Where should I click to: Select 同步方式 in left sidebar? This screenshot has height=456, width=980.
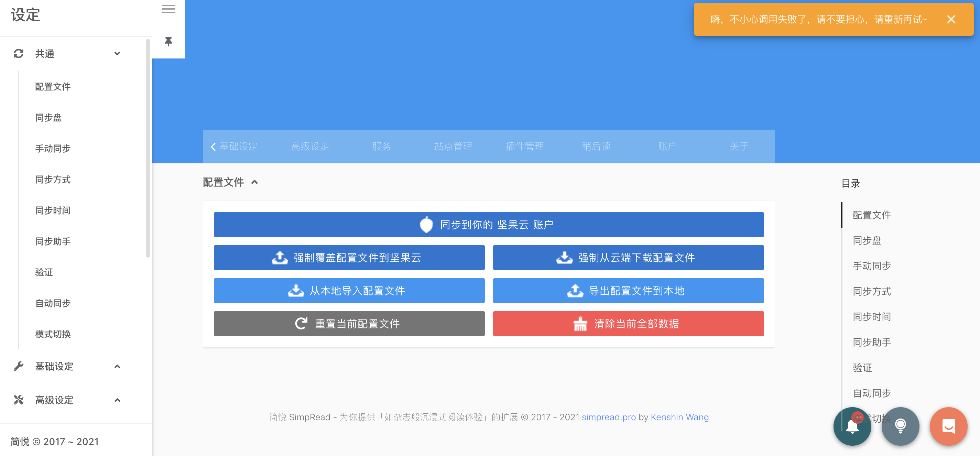tap(53, 180)
